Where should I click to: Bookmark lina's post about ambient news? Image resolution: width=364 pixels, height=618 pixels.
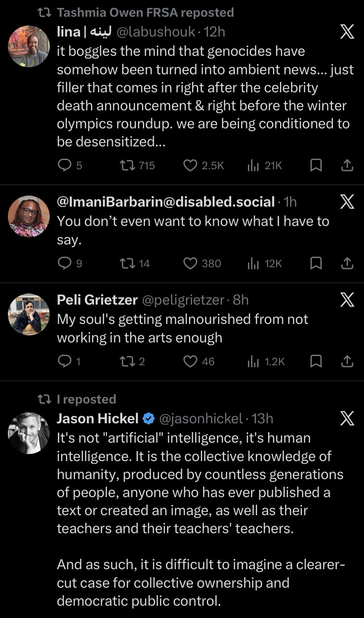coord(316,165)
